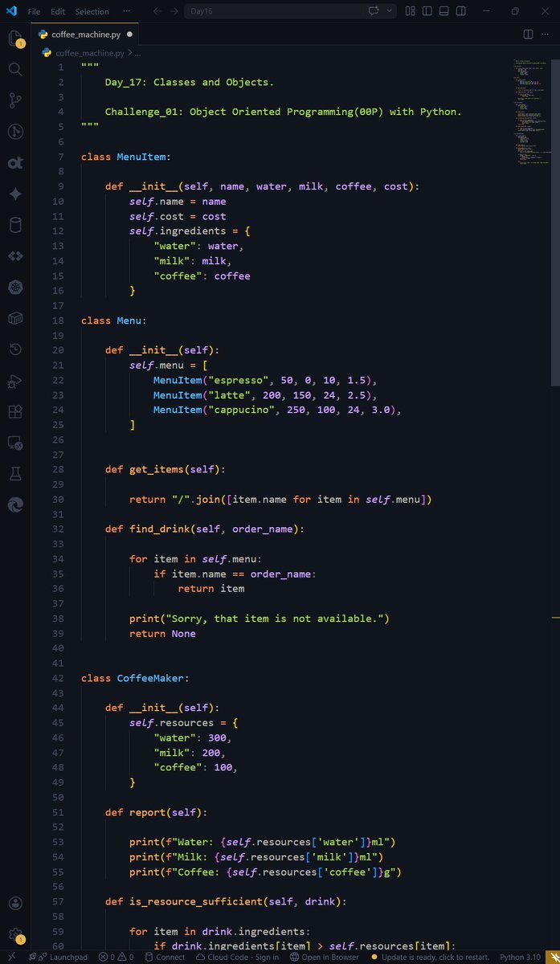The width and height of the screenshot is (560, 964).
Task: Click the MenuItem "latte" line
Action: pyautogui.click(x=265, y=395)
